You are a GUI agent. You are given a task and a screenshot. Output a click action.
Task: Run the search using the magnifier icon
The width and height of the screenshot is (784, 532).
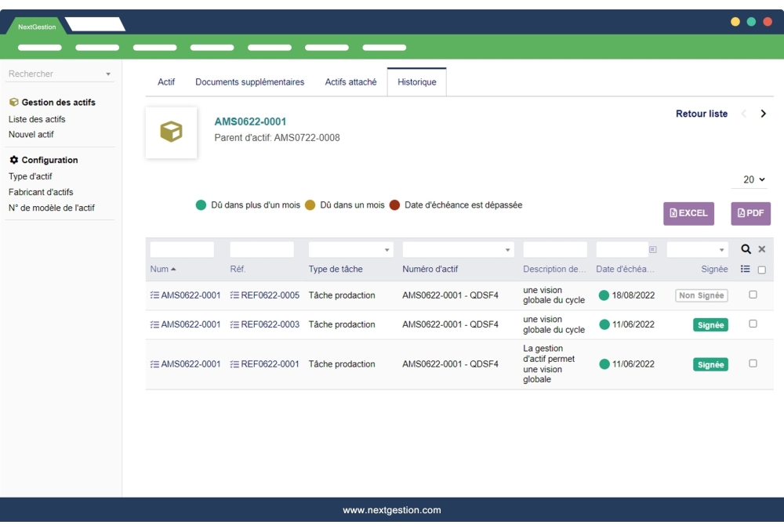(746, 248)
